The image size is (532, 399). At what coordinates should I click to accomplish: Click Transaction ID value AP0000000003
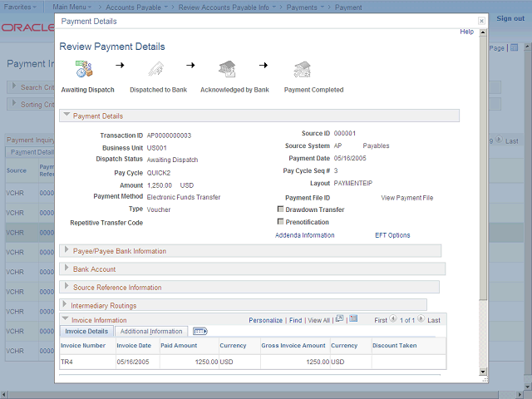click(169, 135)
